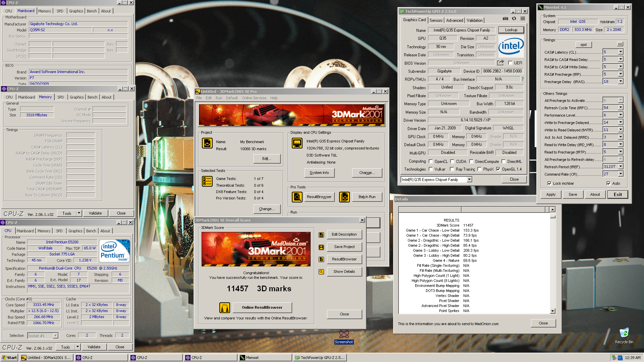The height and width of the screenshot is (362, 644).
Task: Click the Online ResultBrowser icon
Action: [x=225, y=307]
